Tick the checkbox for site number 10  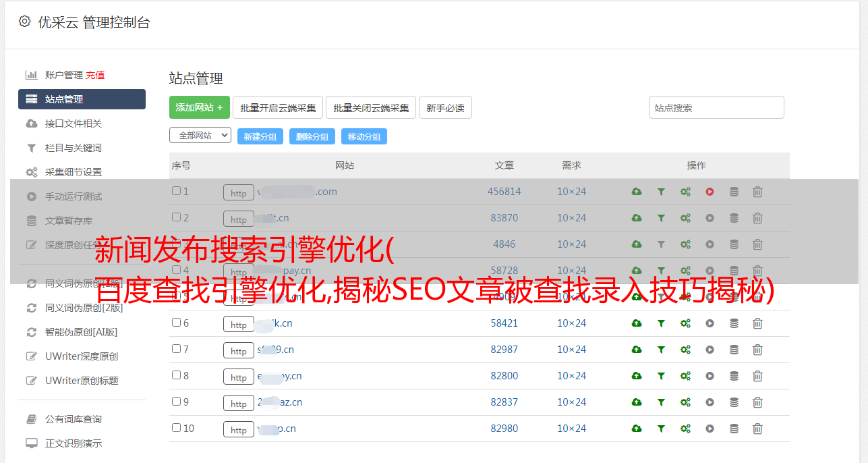pyautogui.click(x=176, y=428)
